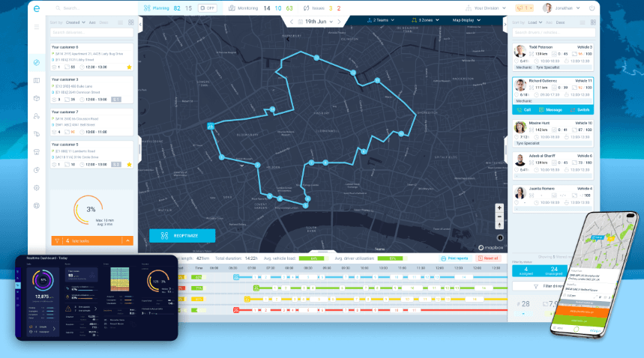Open the notifications alert dropdown

tap(525, 8)
